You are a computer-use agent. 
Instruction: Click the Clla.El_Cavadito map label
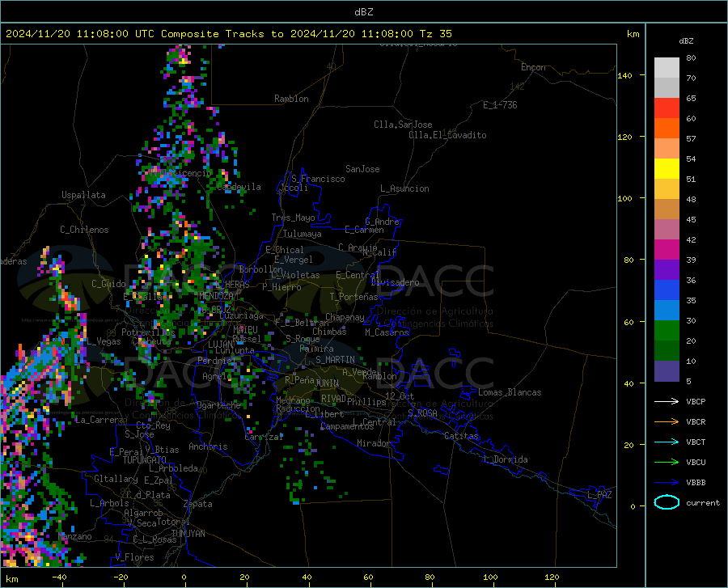447,135
